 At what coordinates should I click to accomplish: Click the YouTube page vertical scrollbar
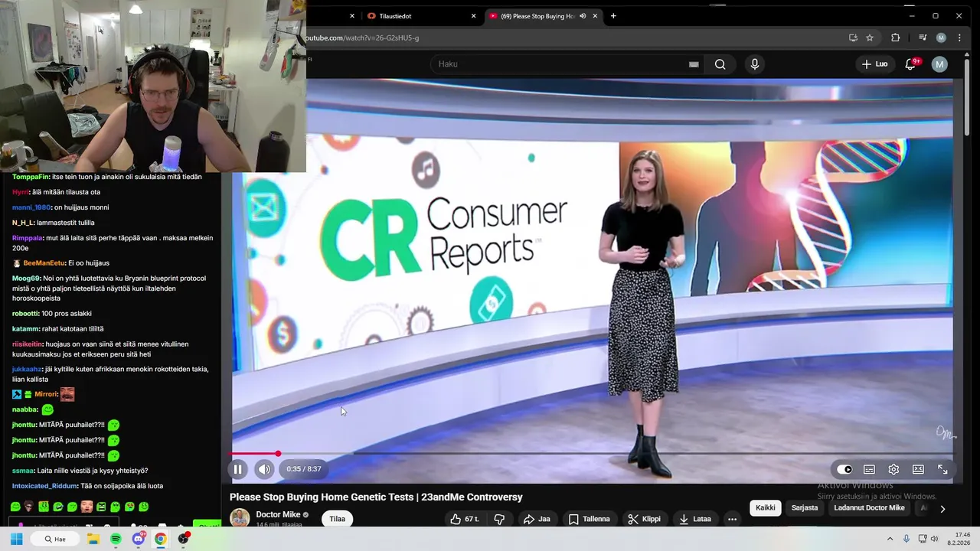point(965,99)
